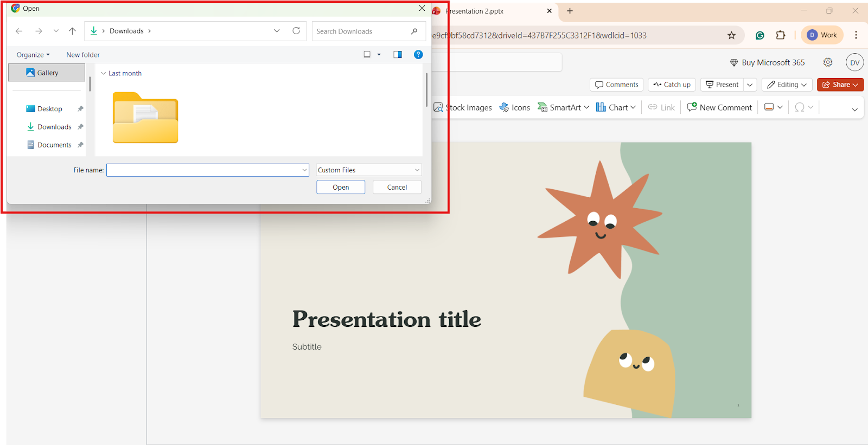Open the SmartArt gallery

(x=563, y=107)
